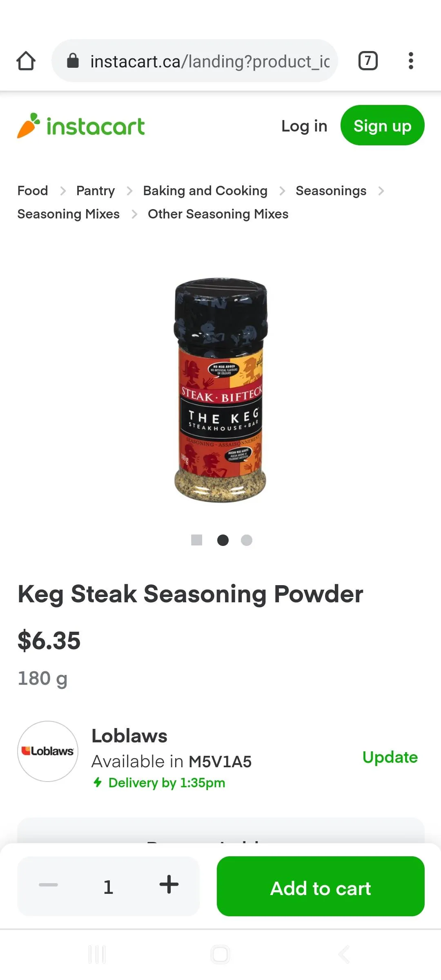Viewport: 441px width, 980px height.
Task: Open the Pantry breadcrumb
Action: tap(96, 191)
